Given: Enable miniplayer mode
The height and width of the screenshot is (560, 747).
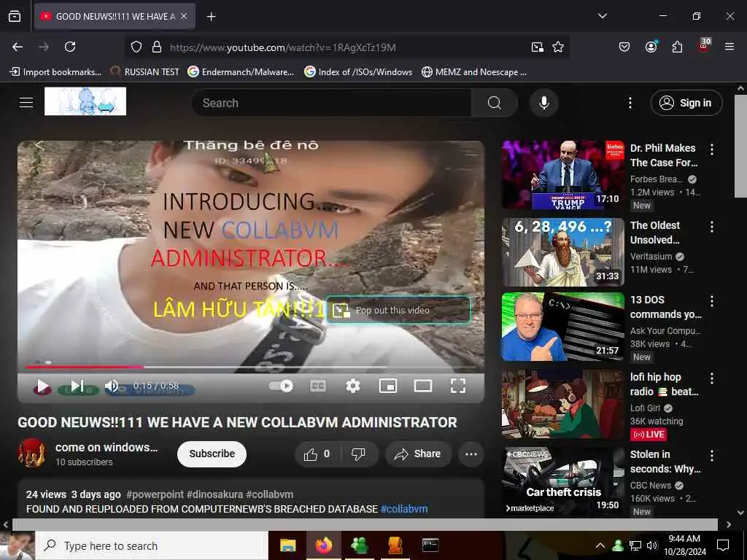Looking at the screenshot, I should (388, 386).
